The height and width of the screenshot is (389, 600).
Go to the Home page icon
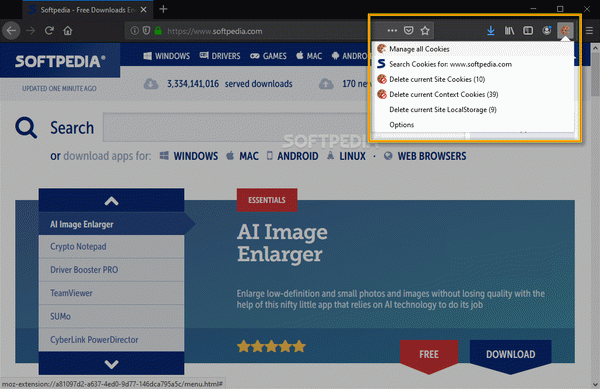pos(68,31)
